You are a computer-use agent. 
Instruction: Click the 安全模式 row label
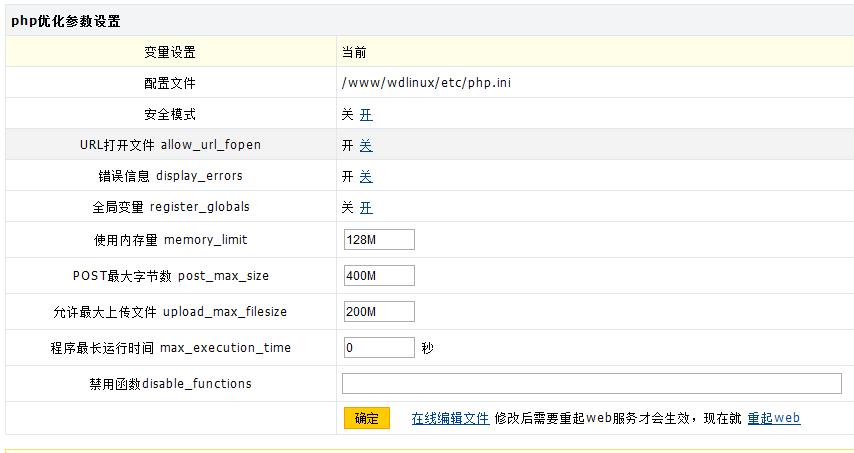(170, 115)
